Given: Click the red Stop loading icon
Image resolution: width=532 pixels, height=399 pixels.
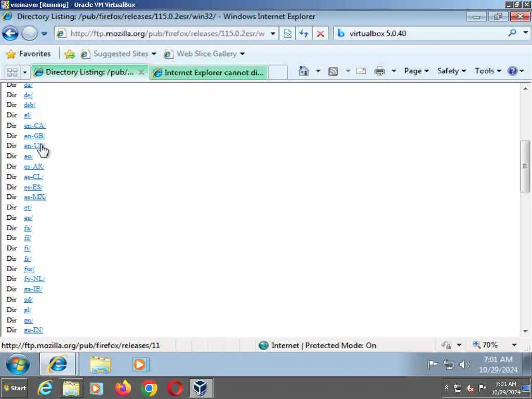Looking at the screenshot, I should coord(320,34).
